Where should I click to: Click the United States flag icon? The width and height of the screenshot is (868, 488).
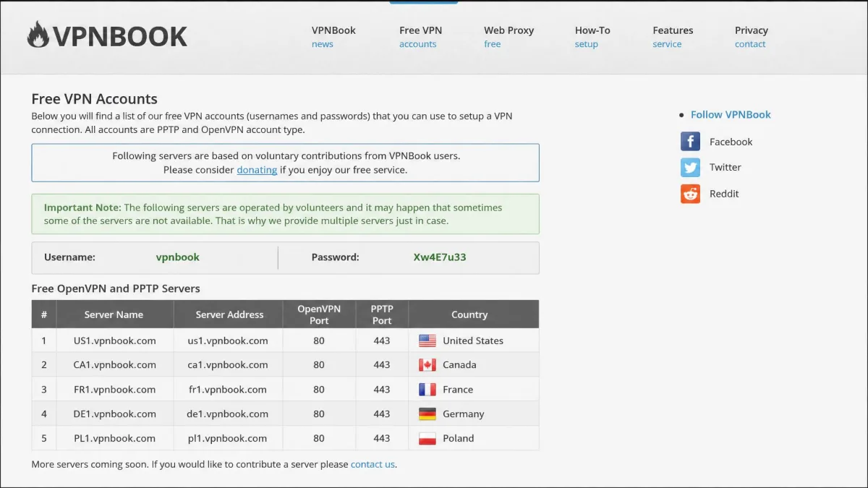[x=427, y=341]
